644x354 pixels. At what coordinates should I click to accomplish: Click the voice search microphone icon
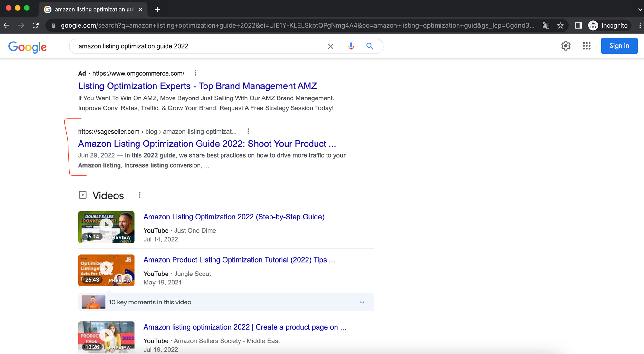pyautogui.click(x=351, y=46)
